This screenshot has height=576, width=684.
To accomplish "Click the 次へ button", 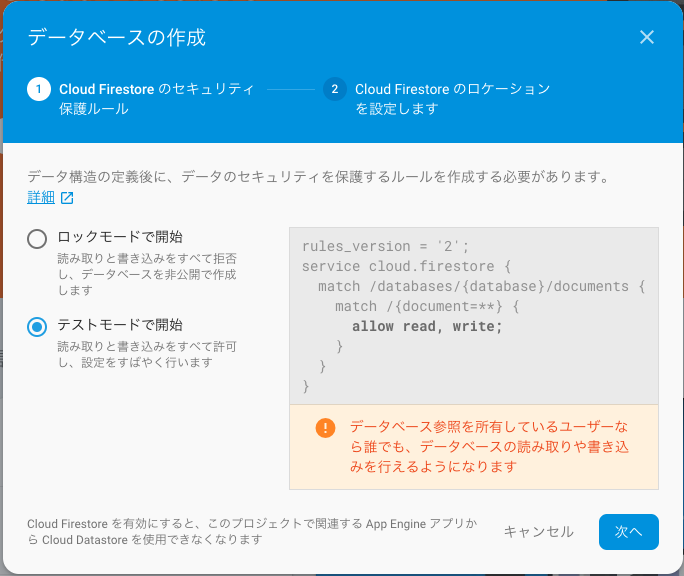I will 629,531.
